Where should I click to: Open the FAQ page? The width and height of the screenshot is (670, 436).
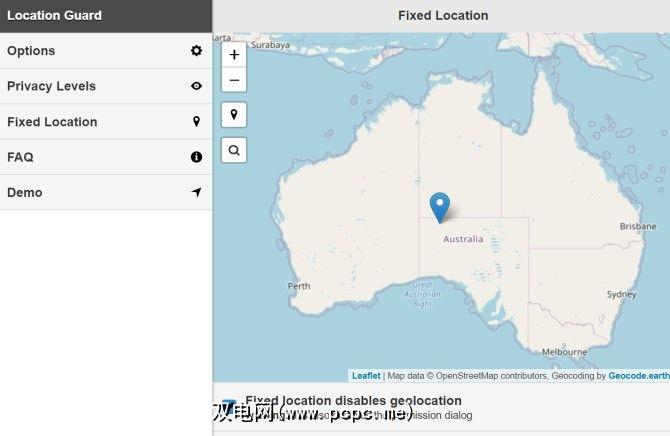click(x=106, y=157)
